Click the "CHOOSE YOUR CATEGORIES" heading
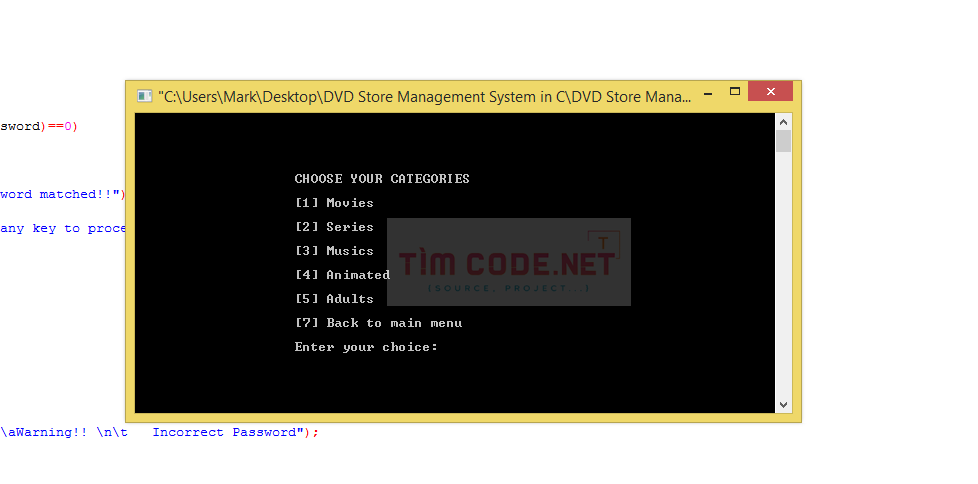The width and height of the screenshot is (978, 484). 382,178
